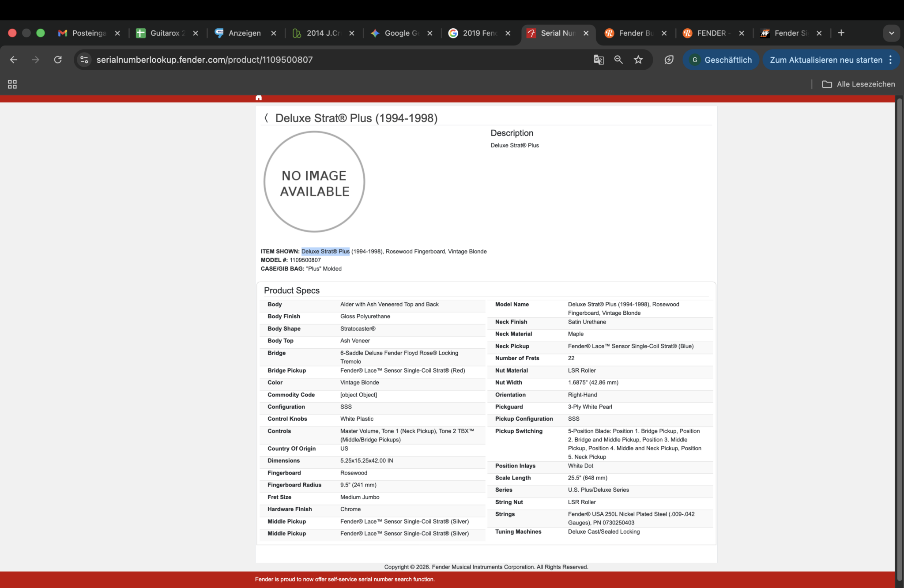904x588 pixels.
Task: Click the Google Translate icon
Action: 599,60
